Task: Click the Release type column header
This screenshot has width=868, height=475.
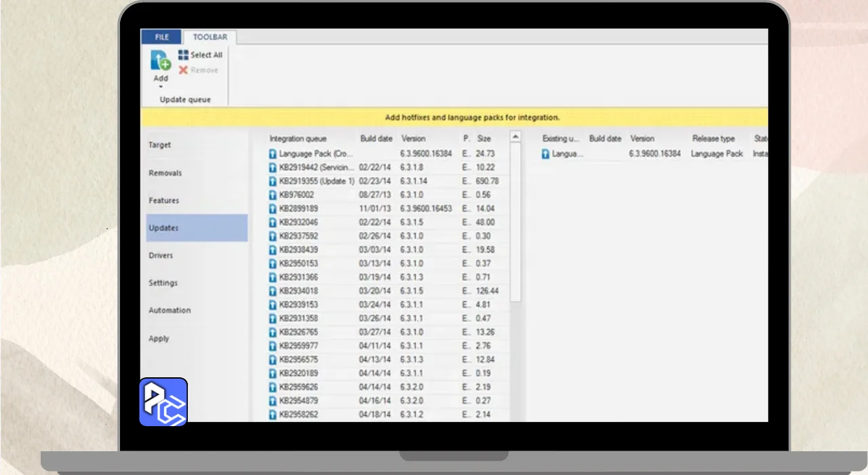Action: [x=714, y=138]
